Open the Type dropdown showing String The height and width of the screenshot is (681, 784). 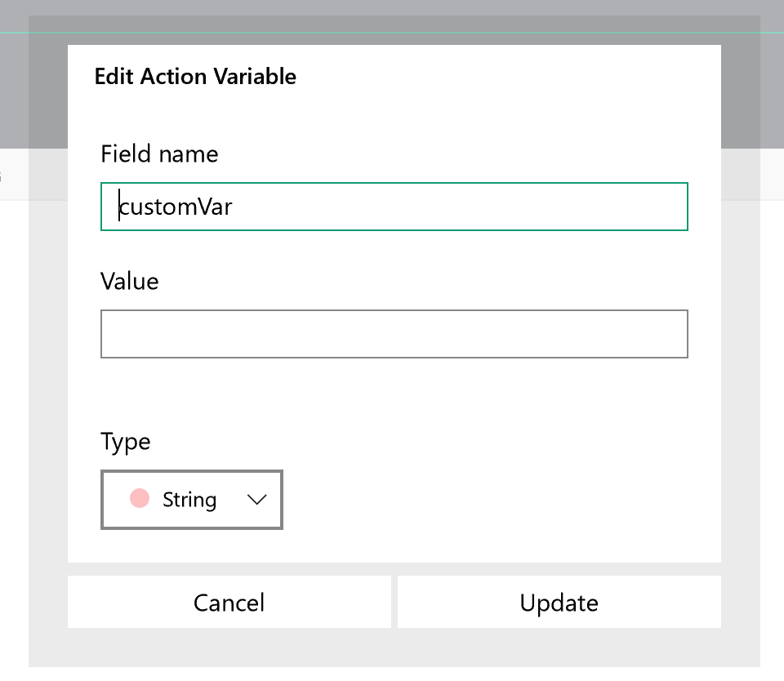point(191,500)
